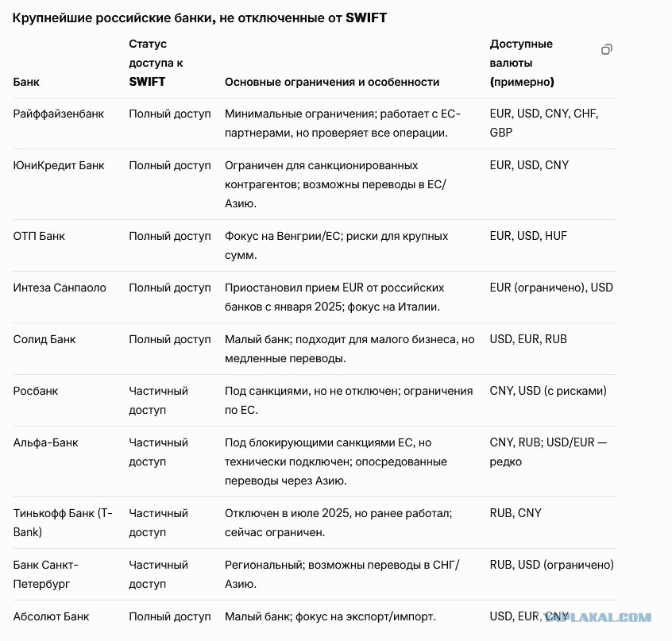This screenshot has width=672, height=641.
Task: Click the 'Банк' column header
Action: [26, 82]
